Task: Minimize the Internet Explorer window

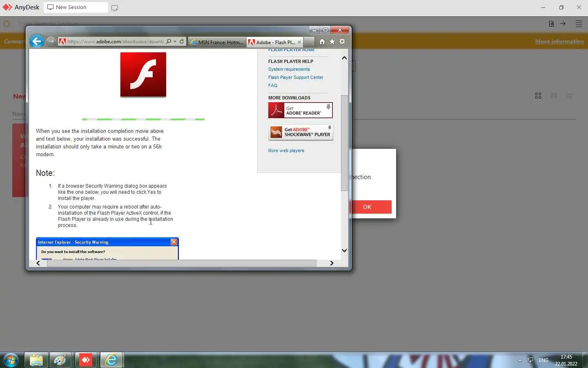Action: coord(314,30)
